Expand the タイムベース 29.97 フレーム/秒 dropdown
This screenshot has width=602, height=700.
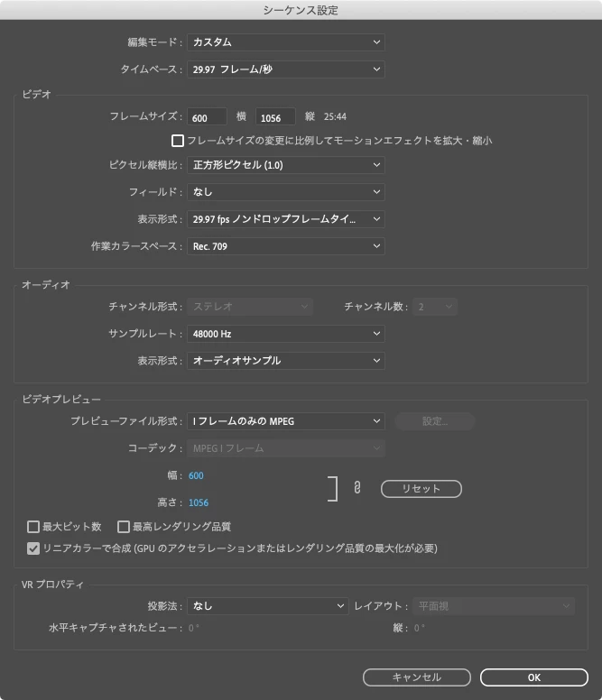pyautogui.click(x=286, y=69)
